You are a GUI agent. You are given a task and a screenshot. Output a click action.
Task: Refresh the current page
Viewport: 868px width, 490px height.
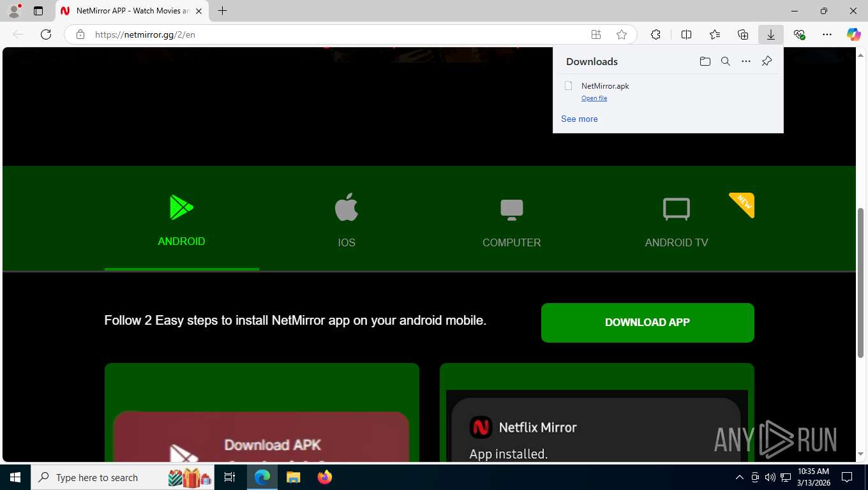46,34
